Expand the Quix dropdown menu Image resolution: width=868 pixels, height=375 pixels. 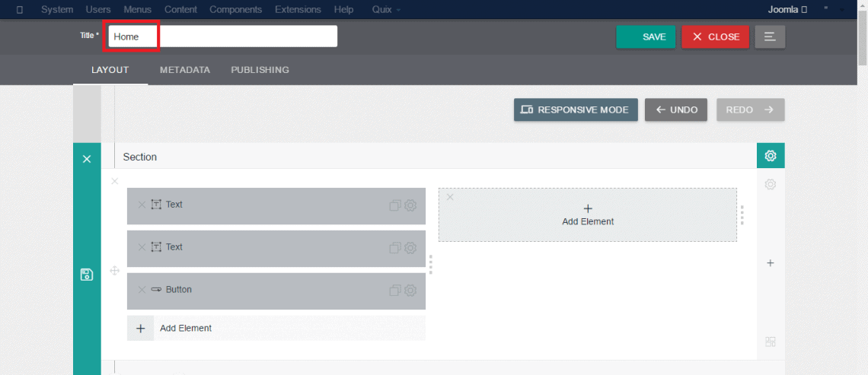click(387, 10)
